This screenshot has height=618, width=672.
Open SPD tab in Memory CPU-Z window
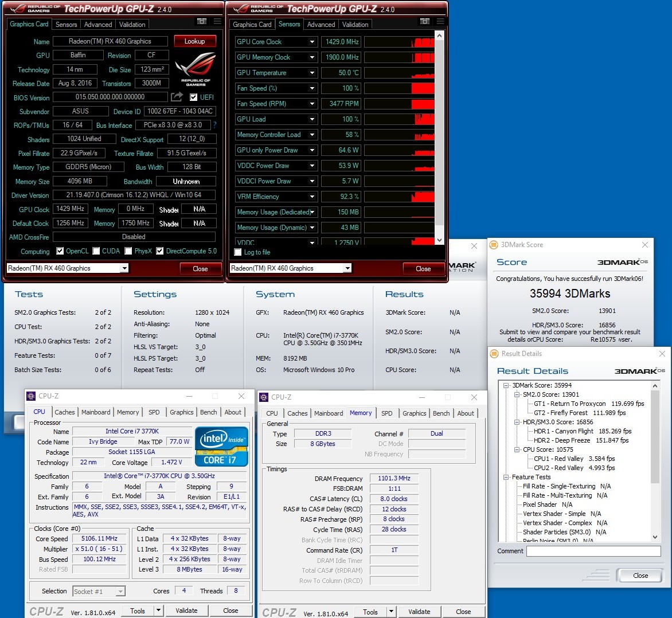[386, 413]
